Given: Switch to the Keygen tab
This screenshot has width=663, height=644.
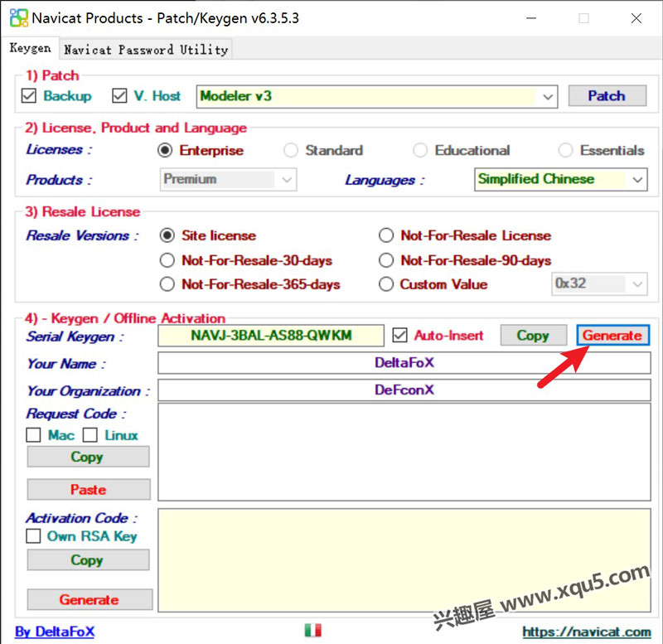Looking at the screenshot, I should (30, 48).
